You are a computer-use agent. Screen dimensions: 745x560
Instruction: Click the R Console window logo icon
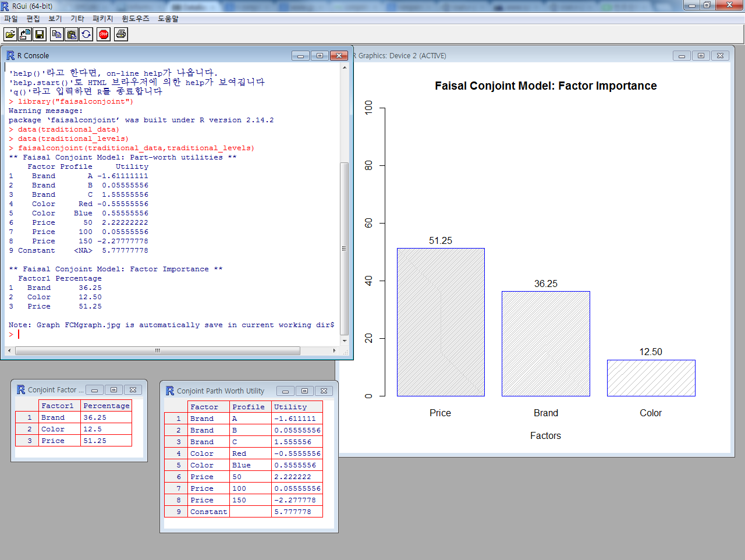(x=10, y=55)
